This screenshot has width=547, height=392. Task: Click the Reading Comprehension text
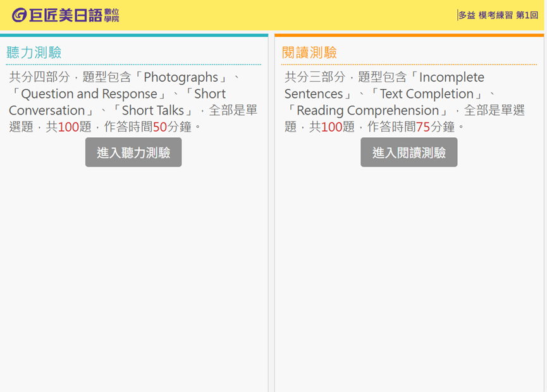[367, 110]
